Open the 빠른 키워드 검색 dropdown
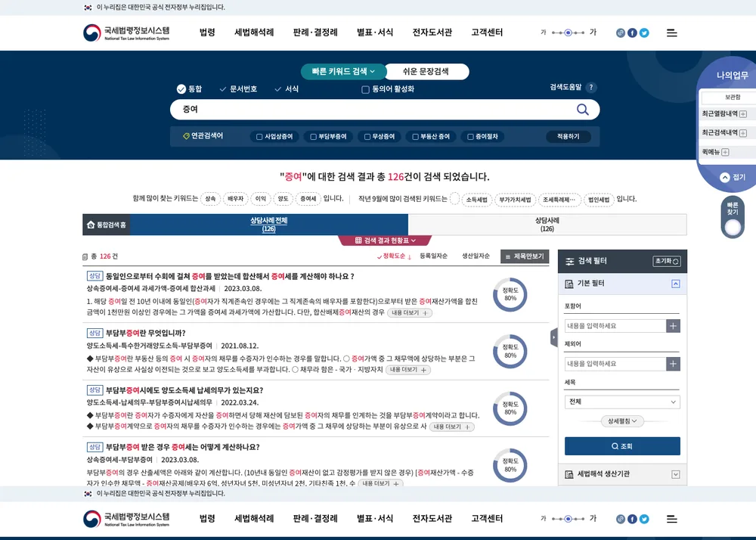This screenshot has height=540, width=756. [343, 71]
